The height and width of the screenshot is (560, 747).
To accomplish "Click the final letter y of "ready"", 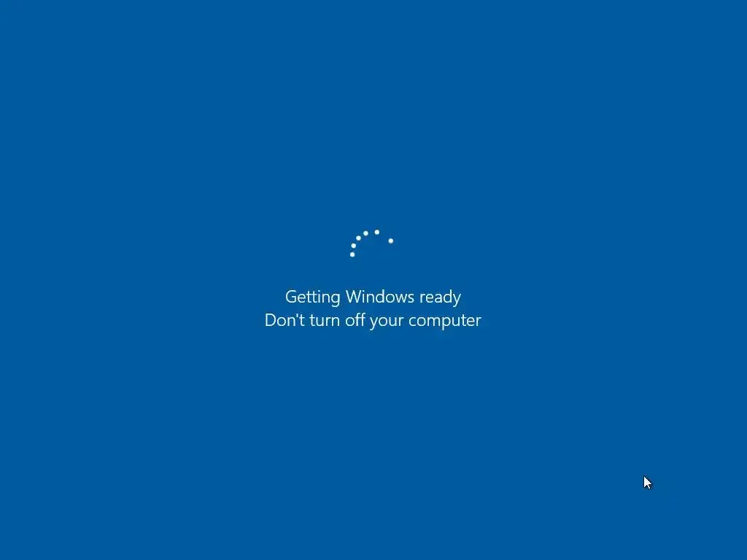I will click(457, 300).
